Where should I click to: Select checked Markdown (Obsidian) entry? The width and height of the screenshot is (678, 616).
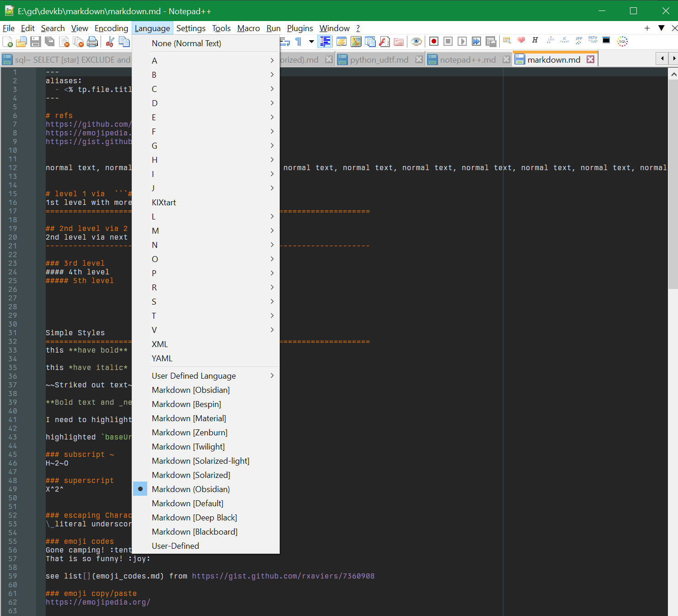coord(206,489)
